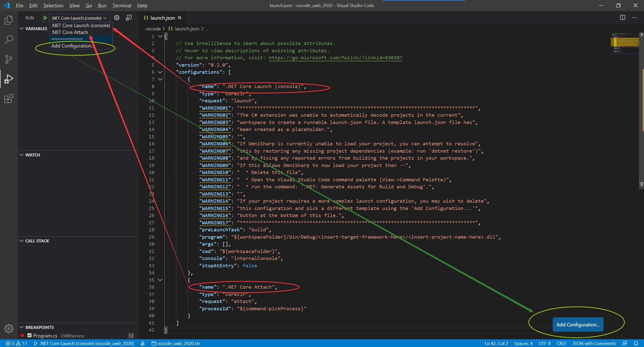Select the launch.json editor tab
The image size is (644, 347).
tap(162, 18)
